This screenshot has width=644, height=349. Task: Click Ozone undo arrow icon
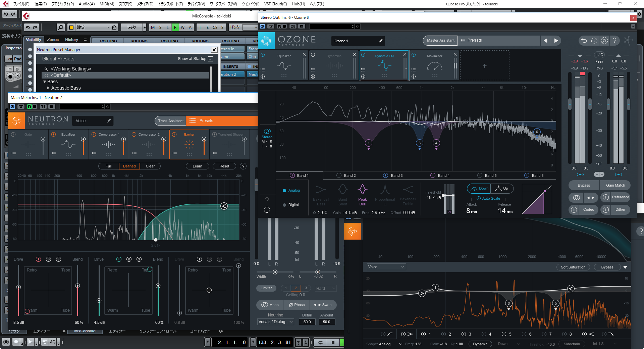coord(584,41)
